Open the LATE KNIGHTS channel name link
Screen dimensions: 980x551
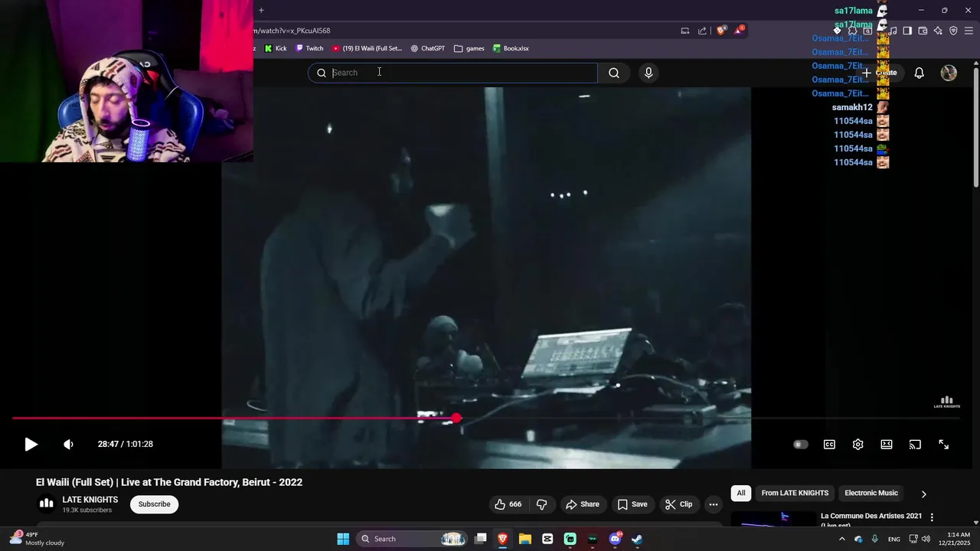[90, 500]
